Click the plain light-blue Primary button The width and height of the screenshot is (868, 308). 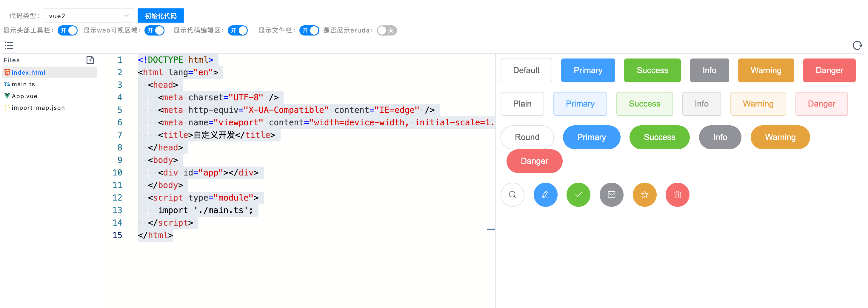[580, 104]
